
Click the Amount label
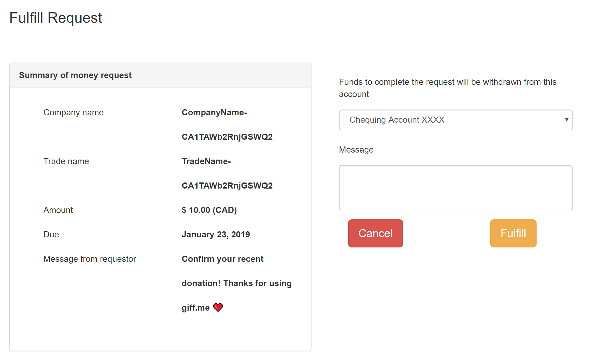pyautogui.click(x=58, y=210)
